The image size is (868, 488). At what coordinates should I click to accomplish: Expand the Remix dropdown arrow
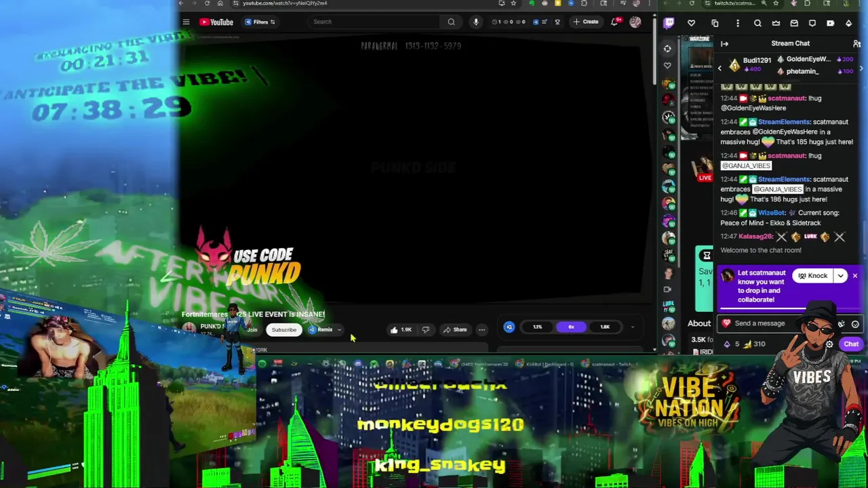[x=339, y=330]
